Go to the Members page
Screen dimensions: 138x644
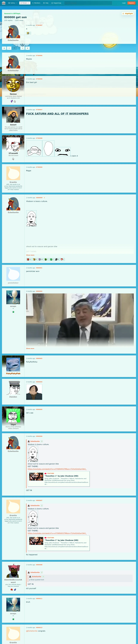36,3
